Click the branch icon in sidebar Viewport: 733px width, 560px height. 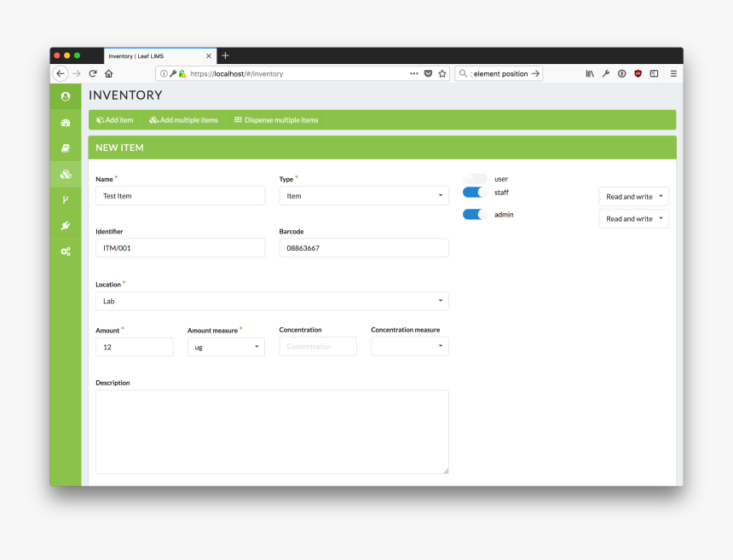pyautogui.click(x=66, y=199)
